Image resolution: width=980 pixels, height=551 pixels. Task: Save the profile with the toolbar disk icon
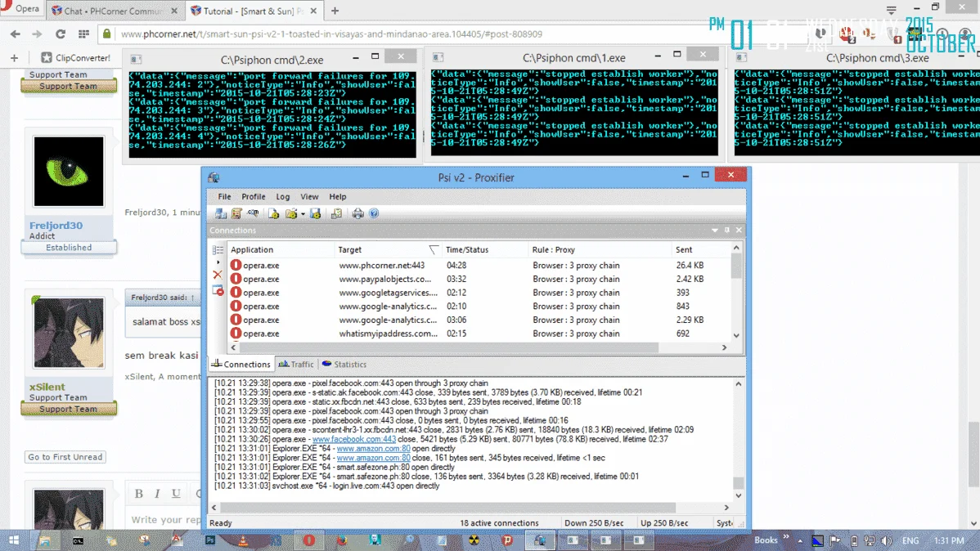click(315, 213)
